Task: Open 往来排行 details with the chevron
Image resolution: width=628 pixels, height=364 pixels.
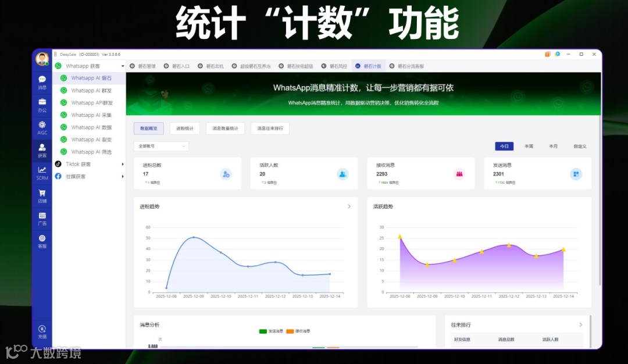Action: [x=581, y=325]
